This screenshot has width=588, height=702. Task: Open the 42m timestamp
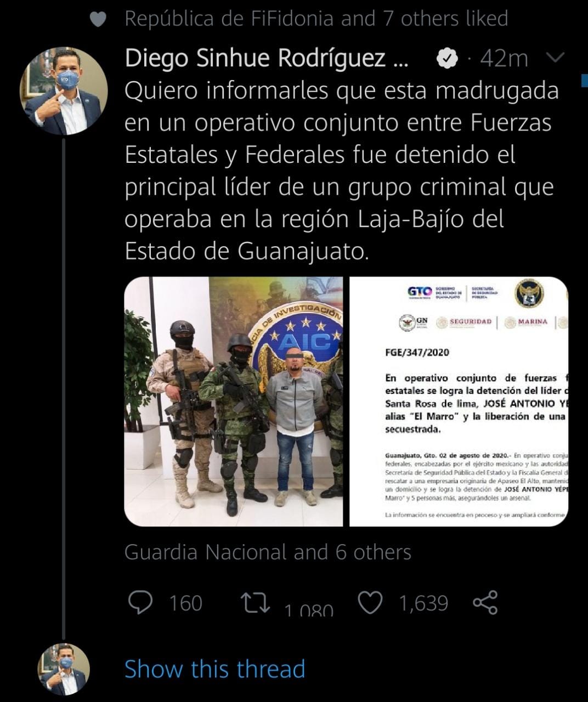(504, 58)
